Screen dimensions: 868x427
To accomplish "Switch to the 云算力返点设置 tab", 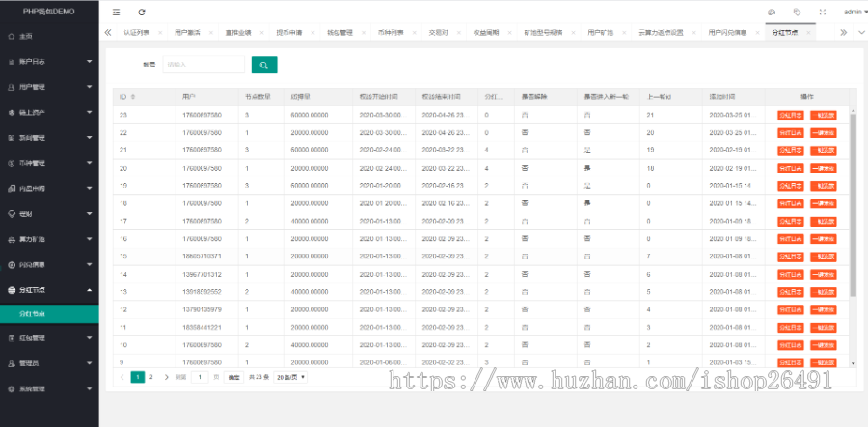I will [661, 33].
